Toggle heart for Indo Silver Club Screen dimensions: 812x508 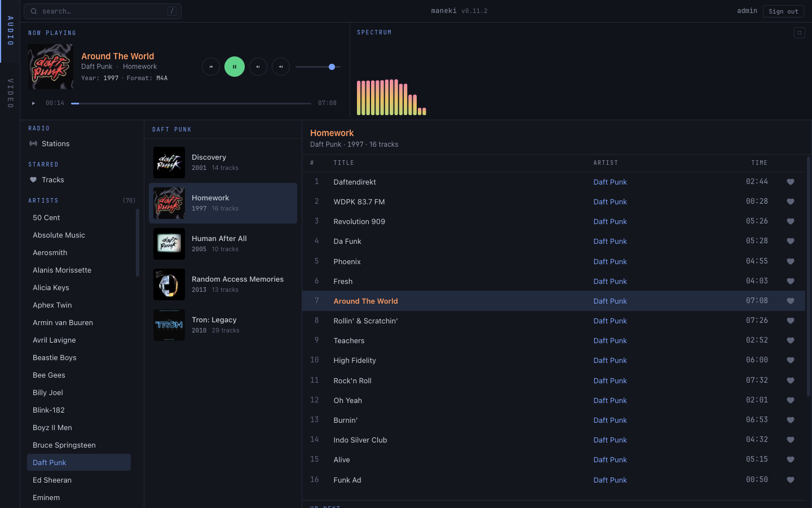pos(791,440)
